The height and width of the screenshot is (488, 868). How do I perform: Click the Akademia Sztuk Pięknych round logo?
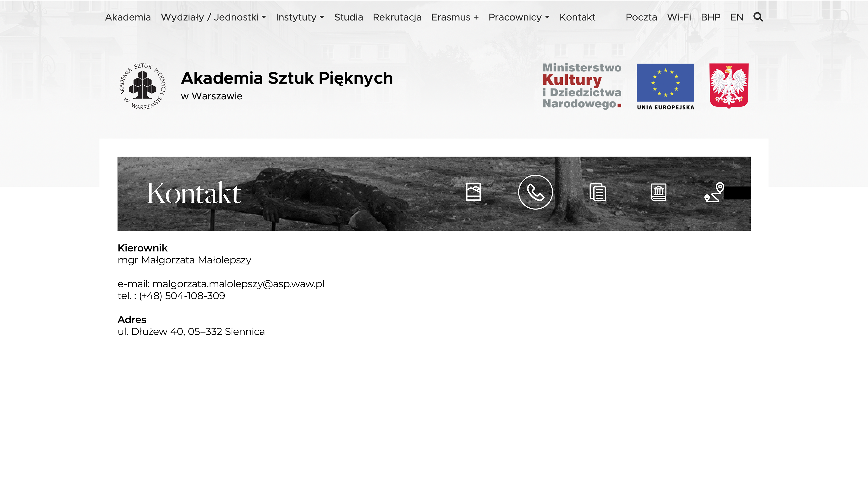(143, 86)
